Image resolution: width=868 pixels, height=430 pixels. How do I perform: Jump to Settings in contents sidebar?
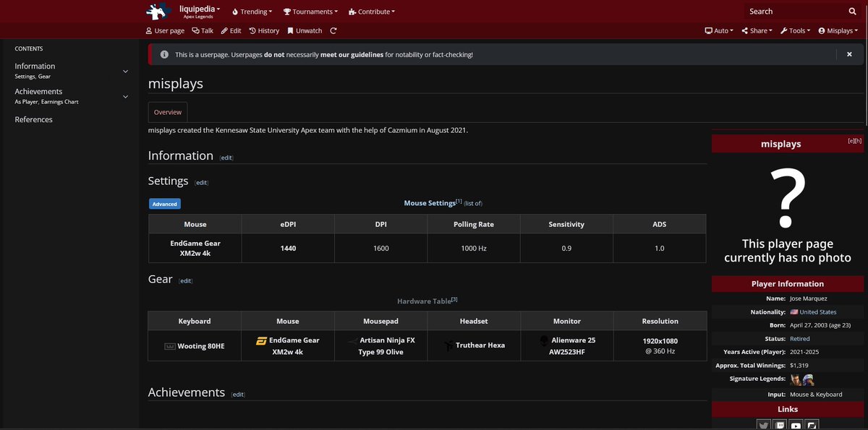tap(25, 76)
